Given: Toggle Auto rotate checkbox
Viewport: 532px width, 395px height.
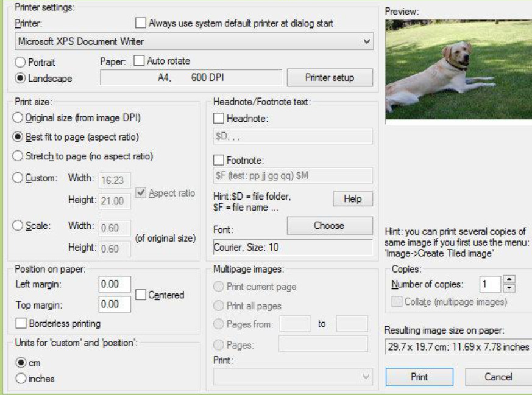Looking at the screenshot, I should (139, 61).
